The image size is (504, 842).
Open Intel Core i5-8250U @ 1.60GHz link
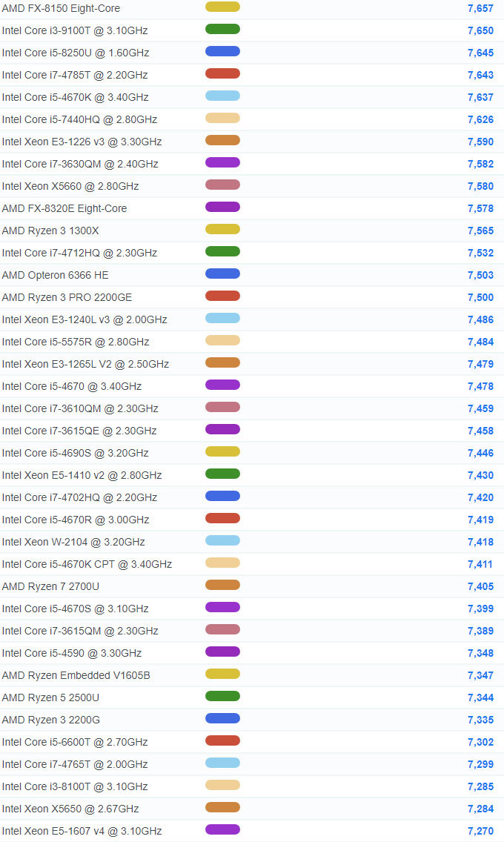click(x=75, y=53)
